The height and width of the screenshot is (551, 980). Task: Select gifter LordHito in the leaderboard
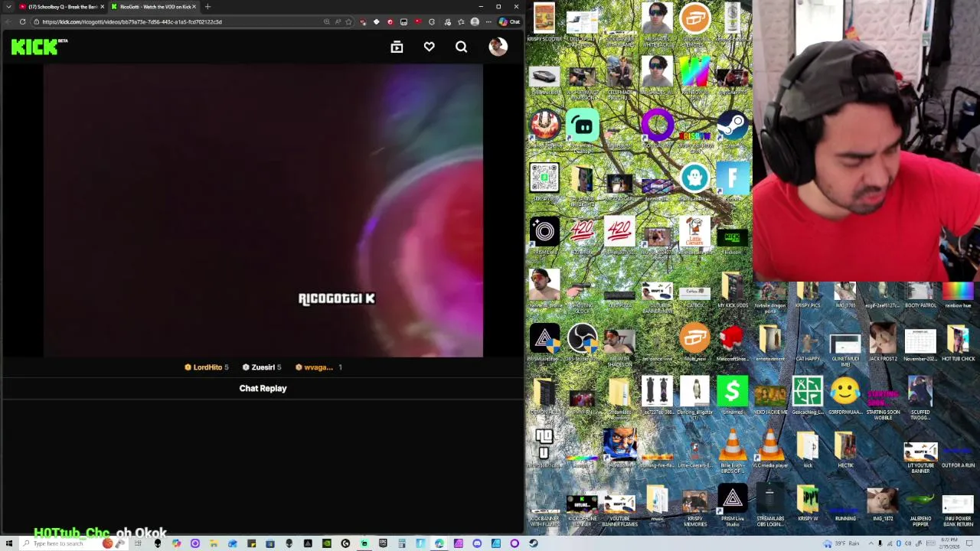207,367
